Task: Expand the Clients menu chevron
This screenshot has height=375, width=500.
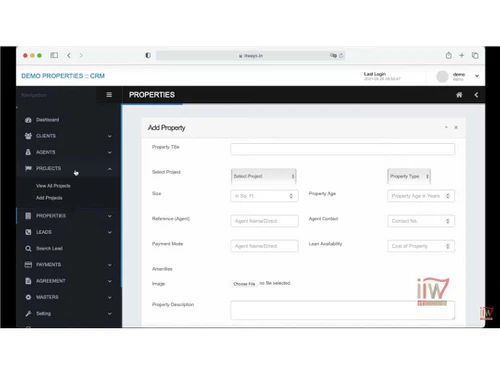Action: click(110, 136)
